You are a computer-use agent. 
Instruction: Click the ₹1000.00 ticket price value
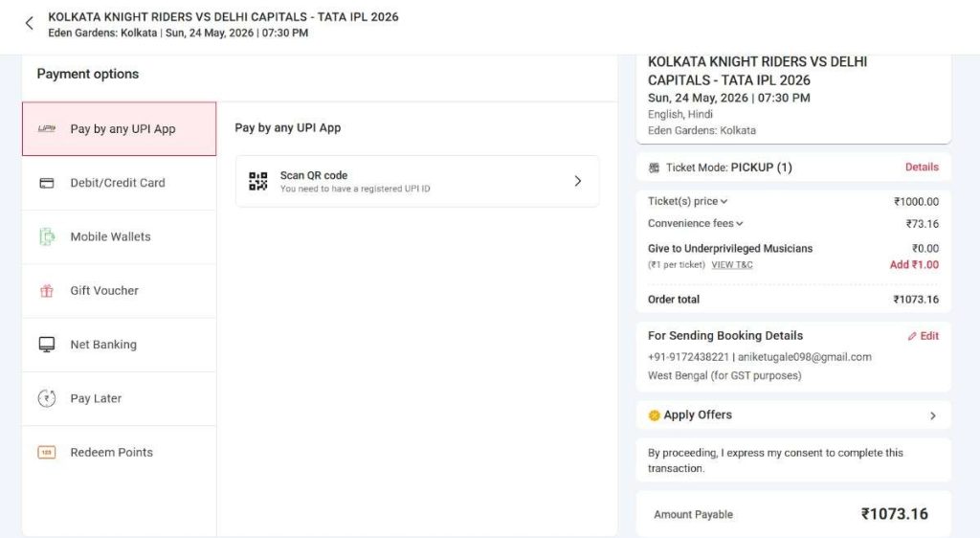point(916,202)
